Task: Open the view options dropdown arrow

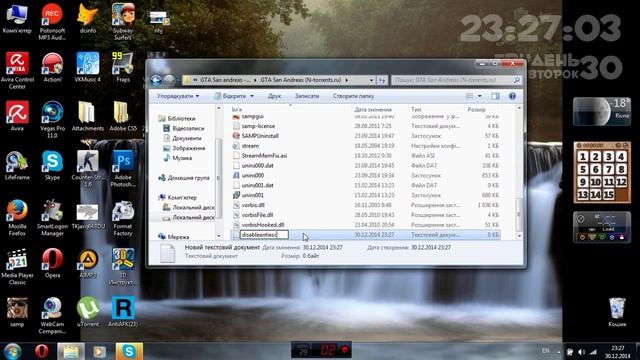Action: point(480,96)
